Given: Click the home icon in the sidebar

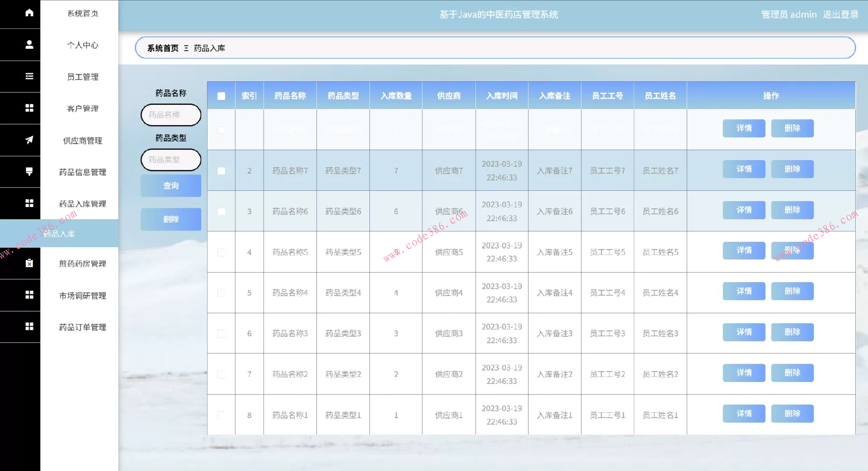Looking at the screenshot, I should pos(29,13).
